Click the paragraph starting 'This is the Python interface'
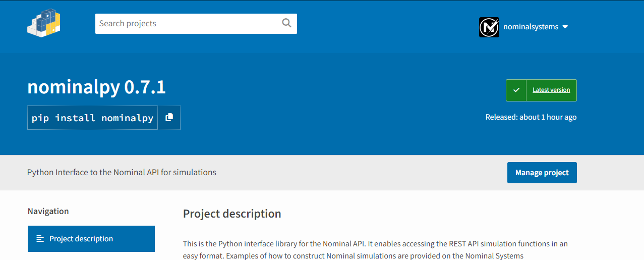The image size is (644, 260). [375, 250]
